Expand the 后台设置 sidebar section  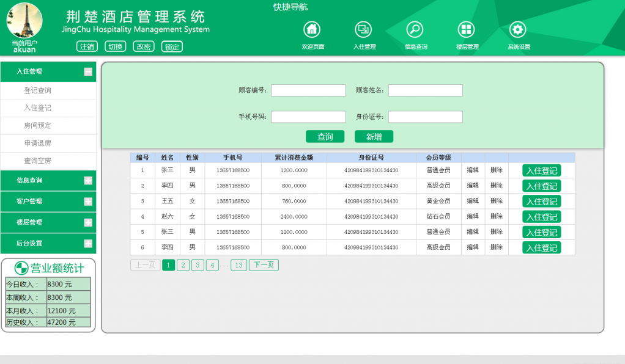88,244
